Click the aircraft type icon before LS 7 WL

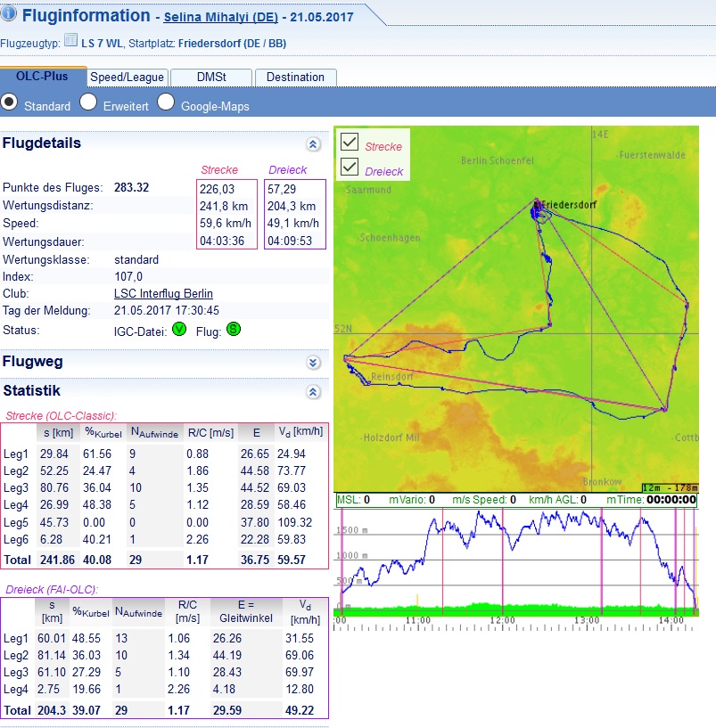click(x=71, y=41)
